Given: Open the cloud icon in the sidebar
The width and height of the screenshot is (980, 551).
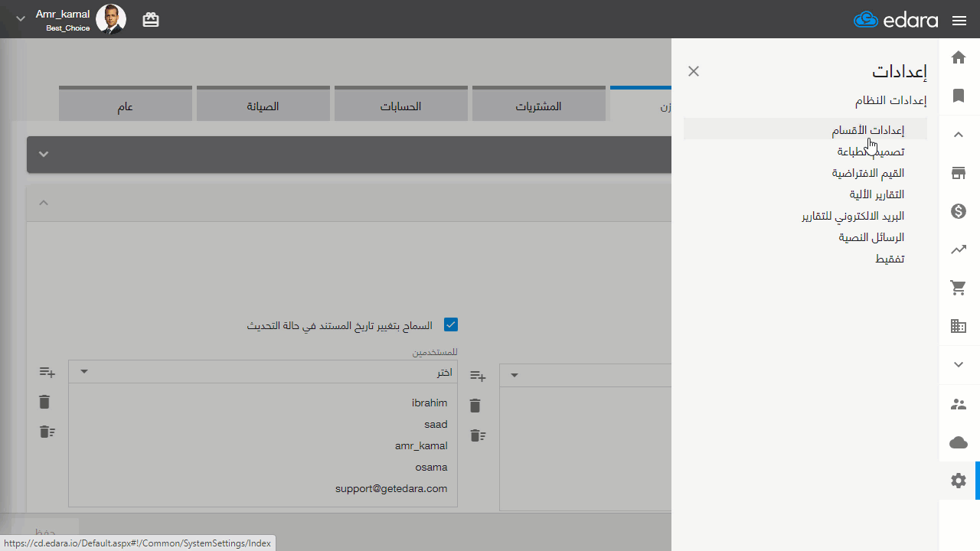Looking at the screenshot, I should (959, 442).
